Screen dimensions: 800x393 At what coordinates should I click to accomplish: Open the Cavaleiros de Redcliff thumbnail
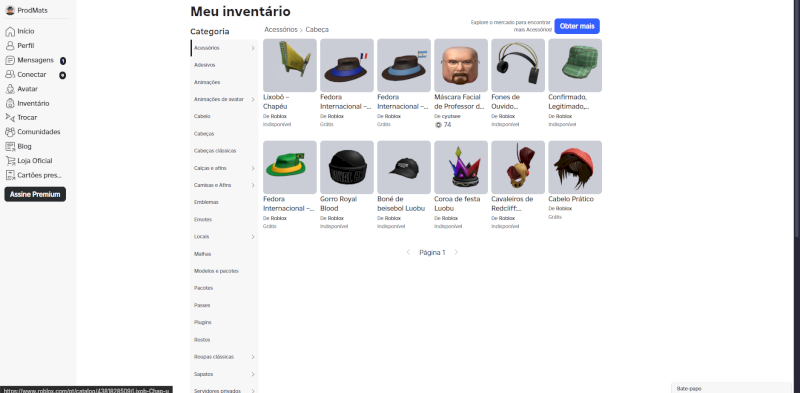coord(518,167)
